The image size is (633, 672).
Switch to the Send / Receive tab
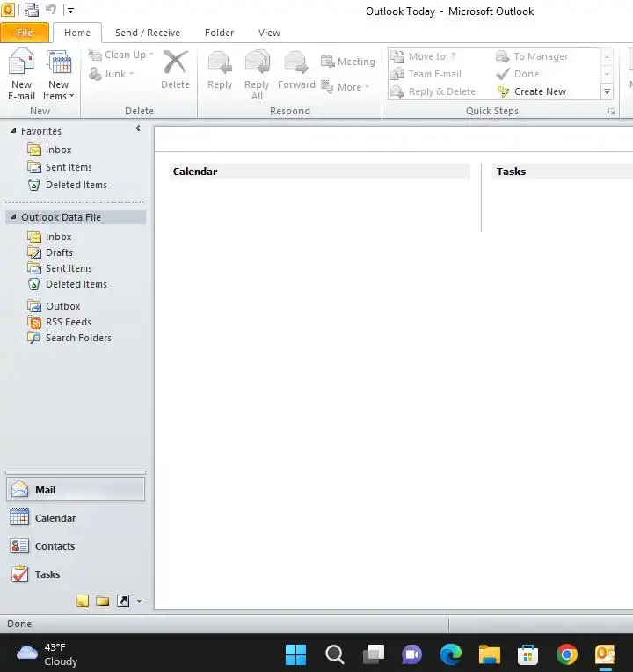[x=148, y=33]
